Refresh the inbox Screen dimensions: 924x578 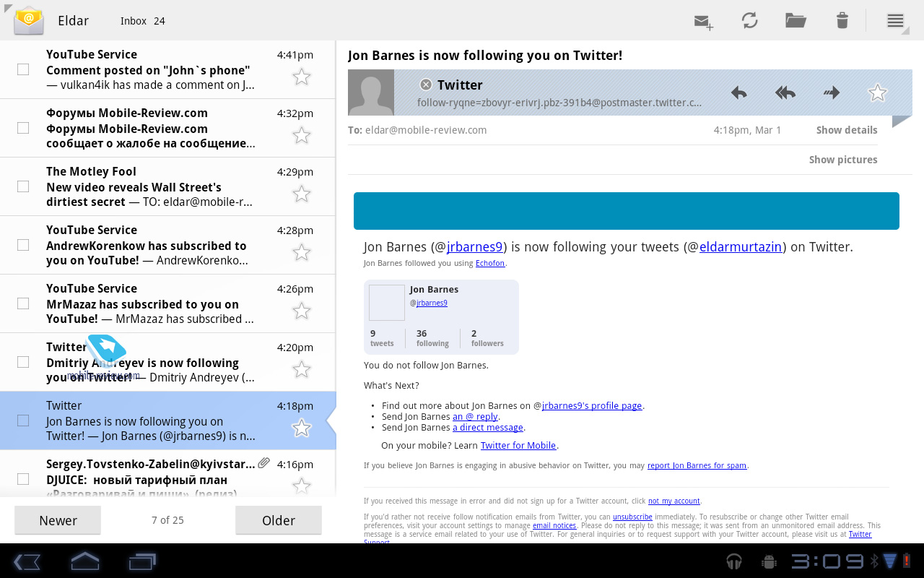click(750, 20)
